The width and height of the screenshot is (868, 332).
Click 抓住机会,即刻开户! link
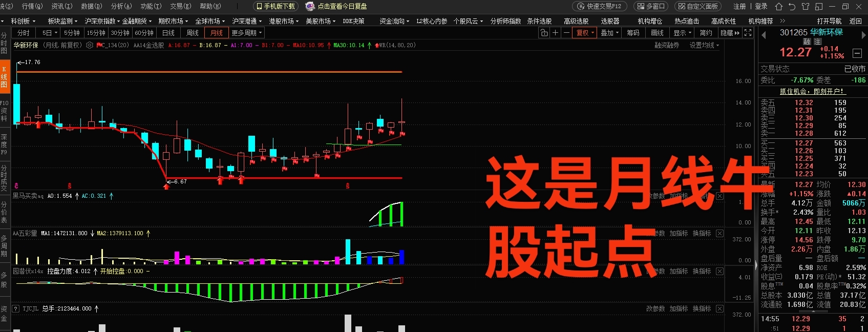(812, 91)
